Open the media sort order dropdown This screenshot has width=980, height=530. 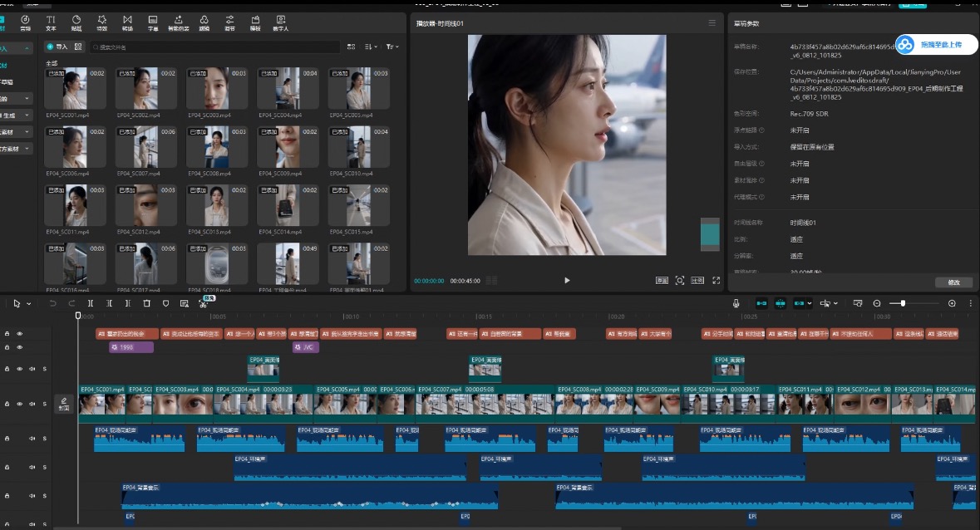[x=372, y=47]
